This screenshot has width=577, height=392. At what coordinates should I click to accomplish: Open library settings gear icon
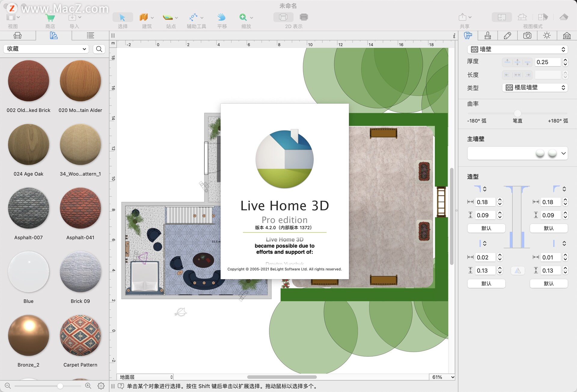101,386
